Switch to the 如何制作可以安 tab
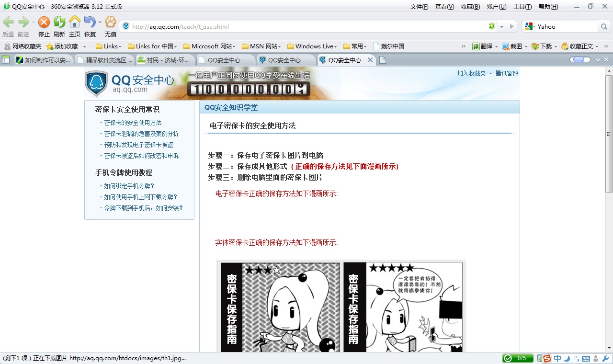This screenshot has width=613, height=364. tap(44, 60)
